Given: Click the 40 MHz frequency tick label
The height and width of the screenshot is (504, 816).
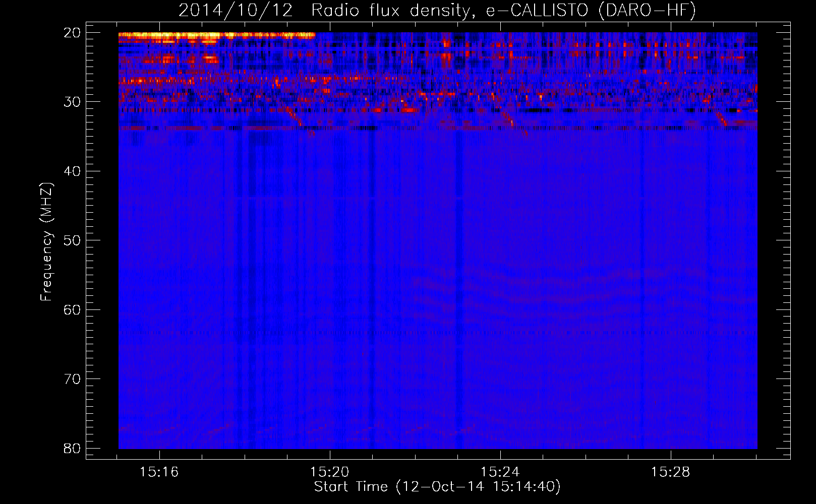Looking at the screenshot, I should click(72, 171).
